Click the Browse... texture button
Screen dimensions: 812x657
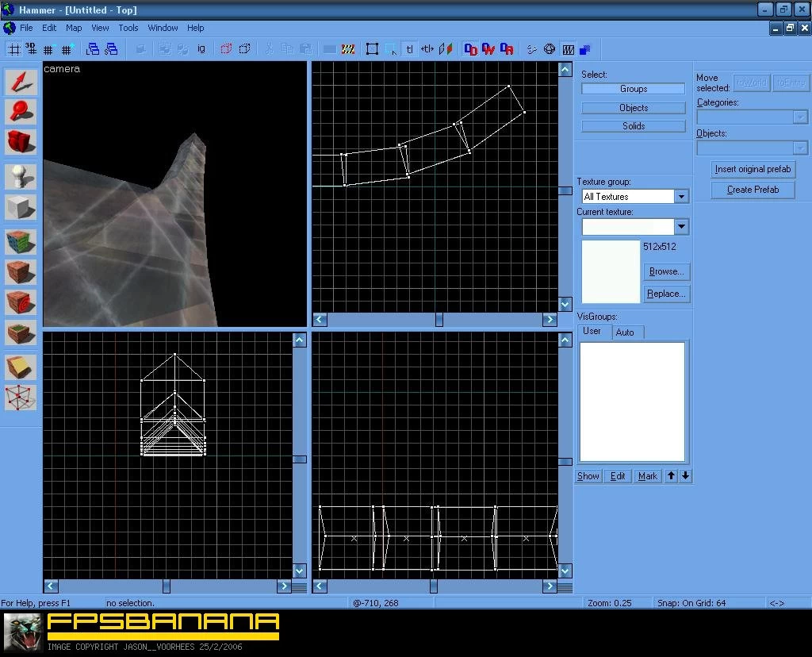[666, 271]
